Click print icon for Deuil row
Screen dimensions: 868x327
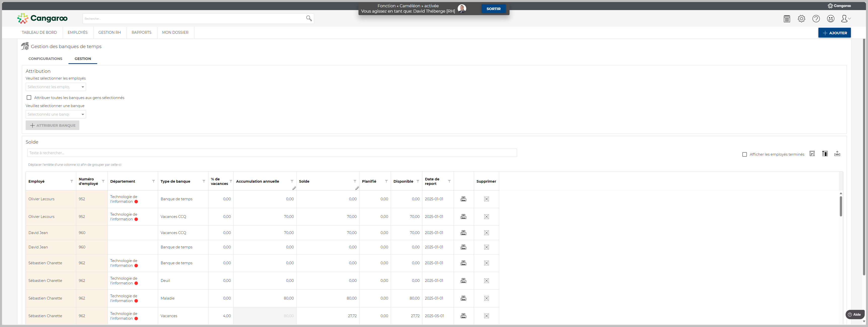tap(463, 280)
